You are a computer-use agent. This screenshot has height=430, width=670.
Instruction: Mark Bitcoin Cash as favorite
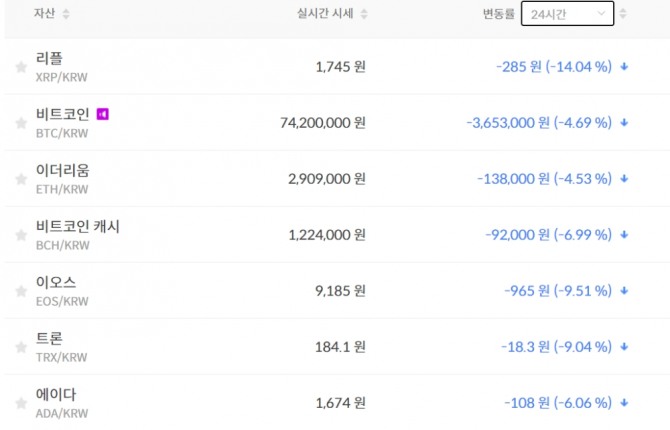pyautogui.click(x=21, y=235)
